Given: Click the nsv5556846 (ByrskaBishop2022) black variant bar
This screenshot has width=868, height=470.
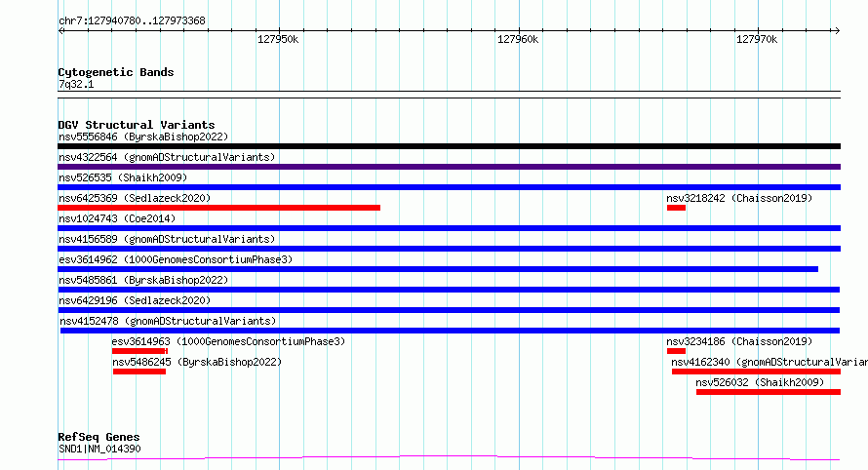Looking at the screenshot, I should 449,146.
